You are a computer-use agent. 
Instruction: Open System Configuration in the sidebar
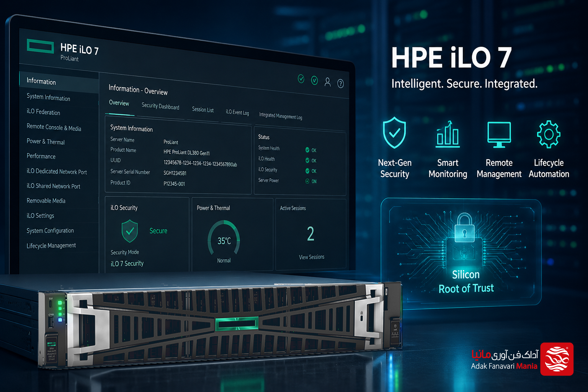click(50, 230)
